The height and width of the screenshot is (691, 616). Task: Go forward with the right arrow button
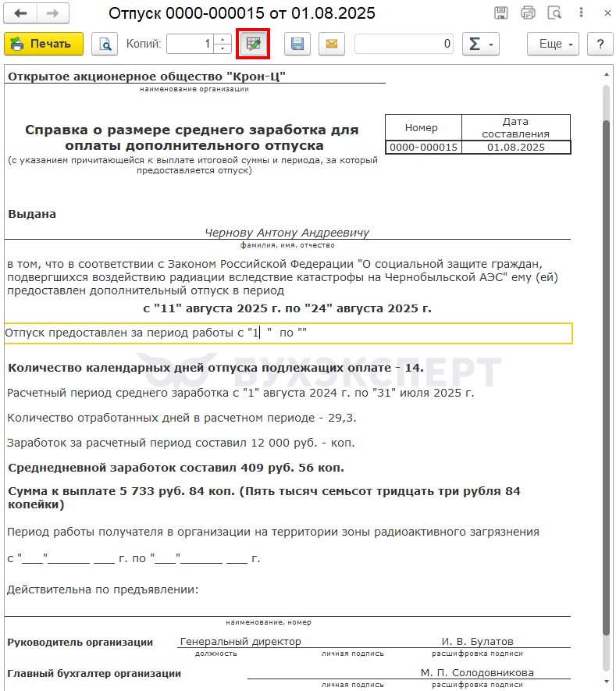coord(53,13)
